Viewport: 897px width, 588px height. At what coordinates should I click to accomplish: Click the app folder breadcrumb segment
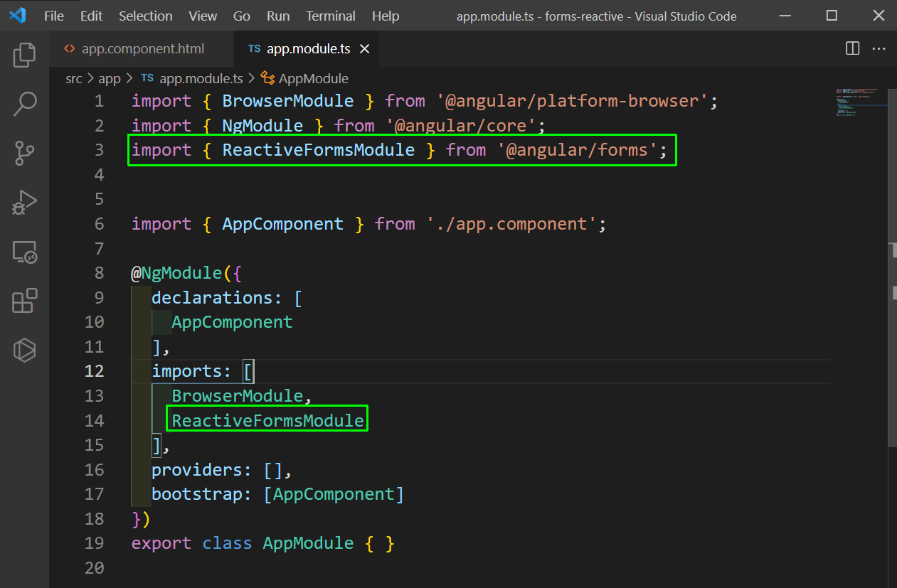pos(110,78)
